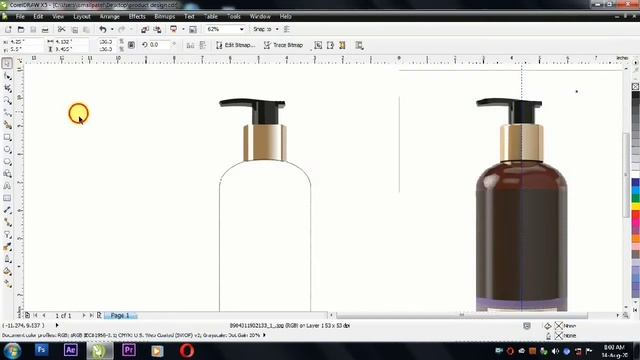Open the Zoom level 62% dropdown
640x360 pixels.
[x=242, y=29]
